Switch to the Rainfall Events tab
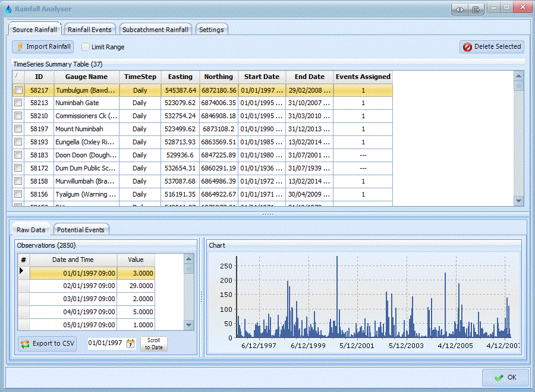 coord(89,30)
